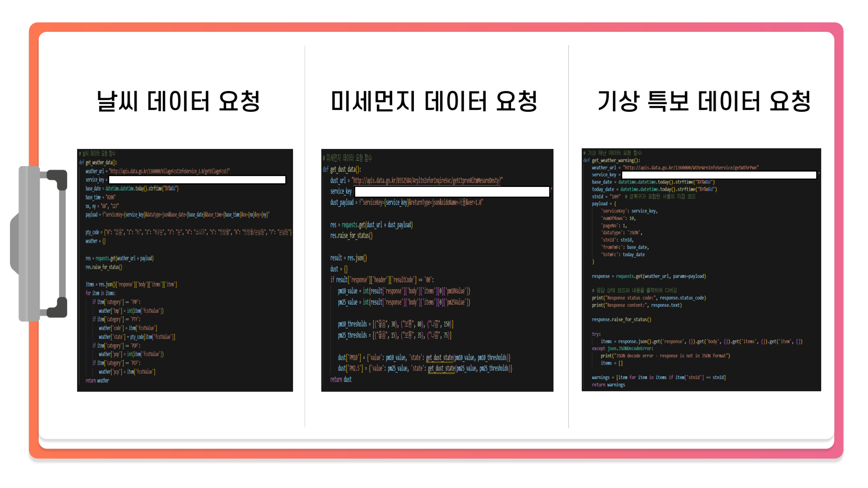
Task: Select the 기상 특보 데이터 요청 heading
Action: (x=704, y=101)
